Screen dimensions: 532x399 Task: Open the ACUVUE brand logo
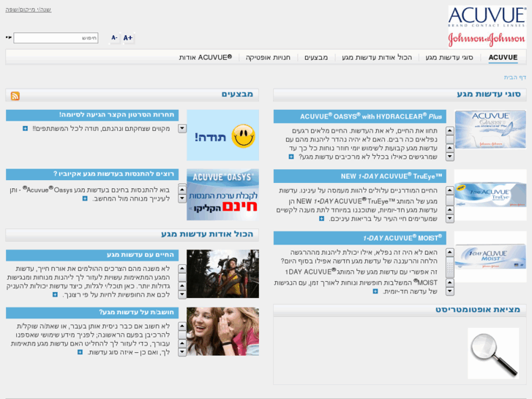tap(487, 17)
